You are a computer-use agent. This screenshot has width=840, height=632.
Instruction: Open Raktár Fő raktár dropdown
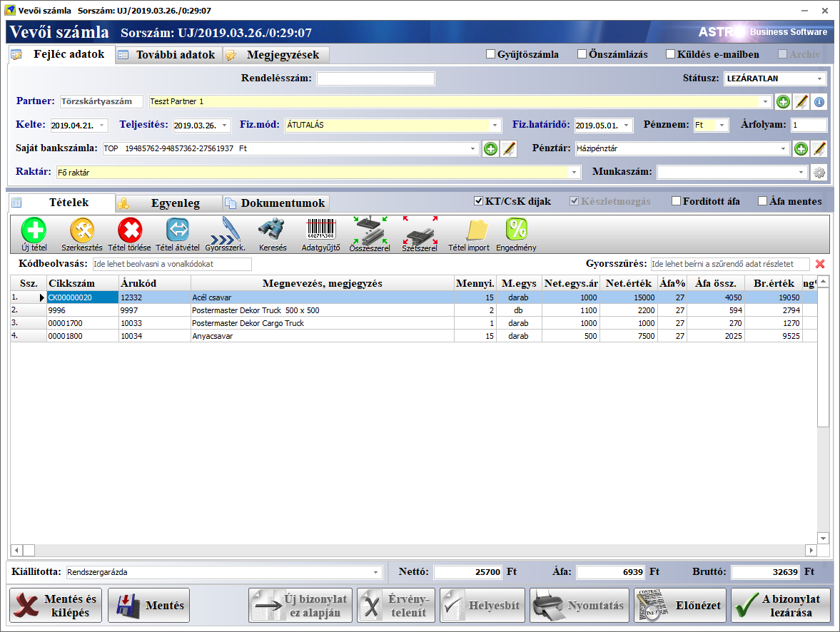pos(575,173)
